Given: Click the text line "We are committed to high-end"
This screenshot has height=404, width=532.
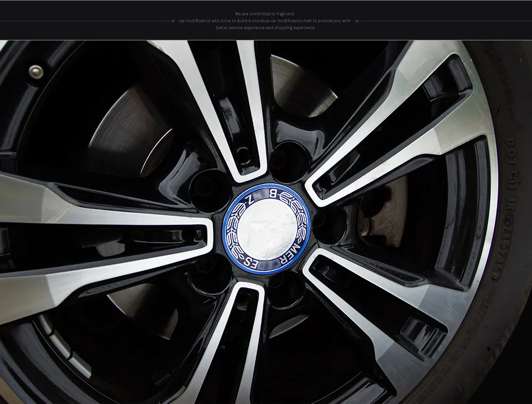Looking at the screenshot, I should 264,14.
